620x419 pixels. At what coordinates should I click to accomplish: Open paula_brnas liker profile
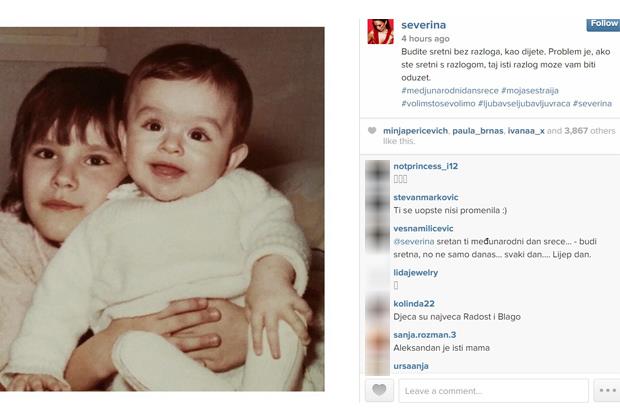point(478,131)
